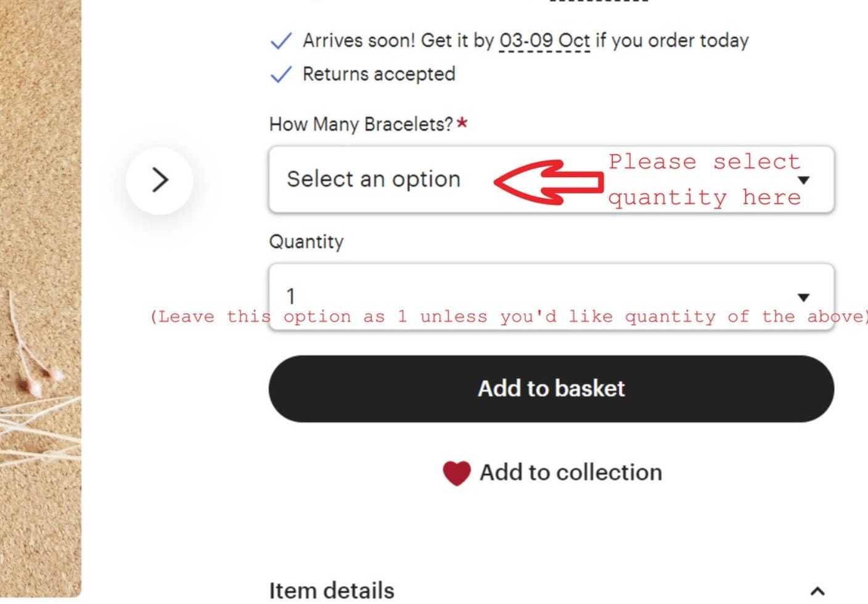Click the red required asterisk
The image size is (868, 604).
tap(462, 123)
